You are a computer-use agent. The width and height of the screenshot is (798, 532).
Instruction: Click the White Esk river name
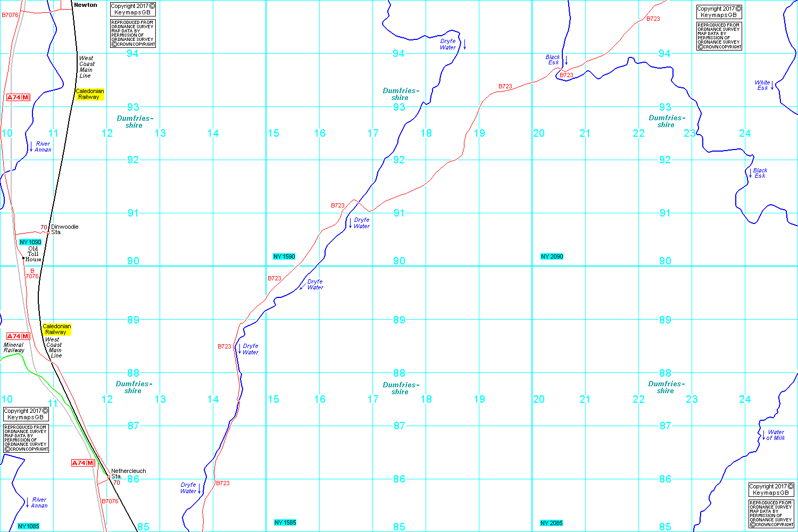pyautogui.click(x=762, y=85)
